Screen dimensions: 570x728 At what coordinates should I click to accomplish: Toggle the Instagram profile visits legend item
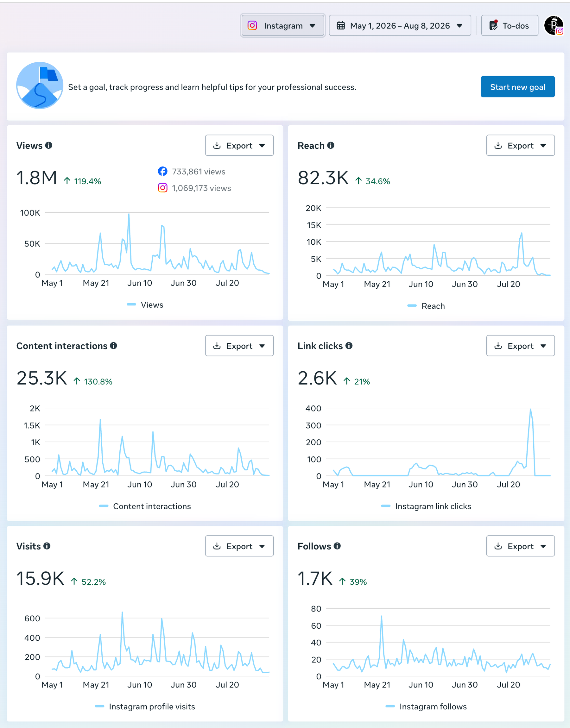click(145, 706)
